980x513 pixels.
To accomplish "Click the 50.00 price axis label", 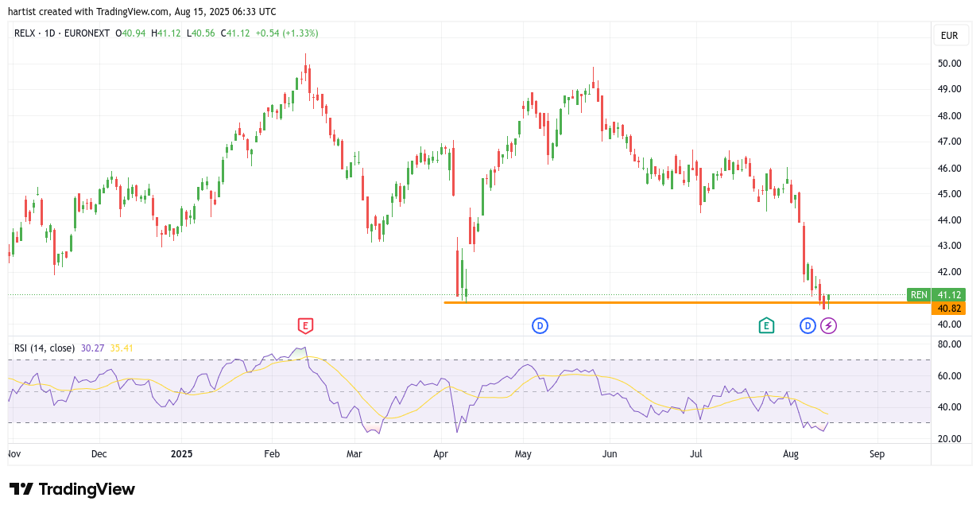I will click(950, 63).
